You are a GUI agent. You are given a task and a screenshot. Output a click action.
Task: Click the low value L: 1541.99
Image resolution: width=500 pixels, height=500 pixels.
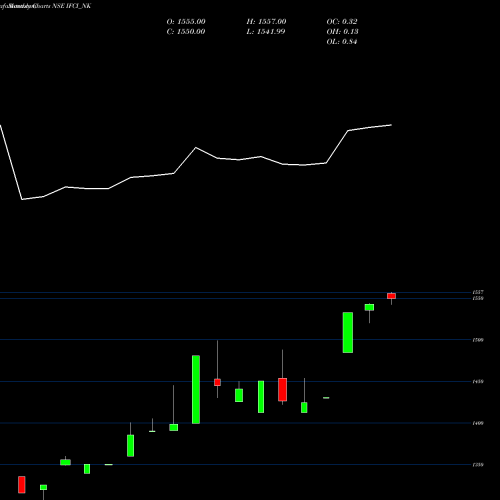click(x=266, y=32)
